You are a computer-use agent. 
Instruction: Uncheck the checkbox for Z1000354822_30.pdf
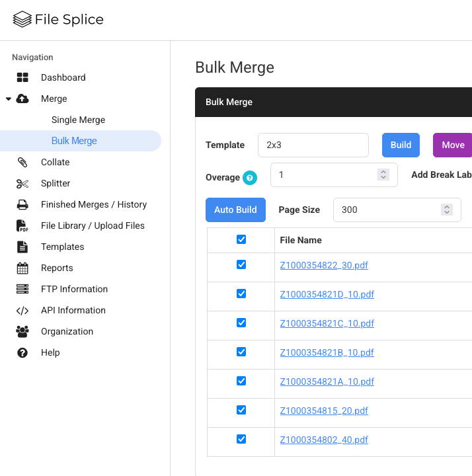point(241,264)
